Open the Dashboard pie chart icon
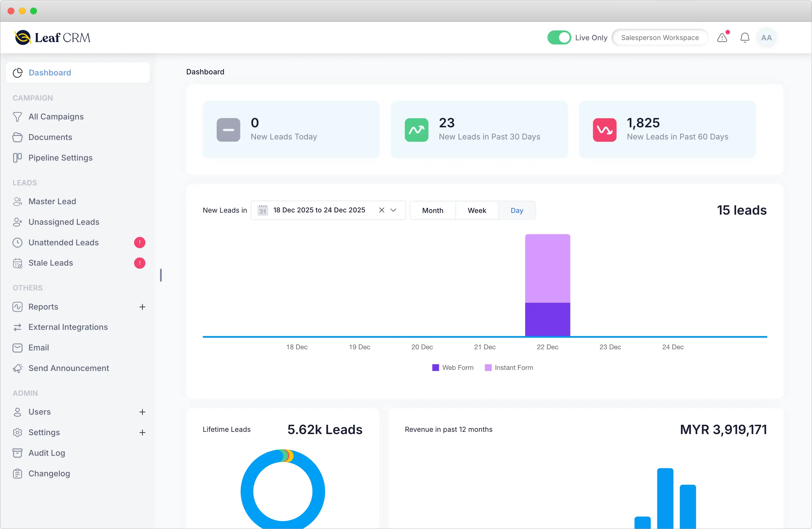 tap(18, 72)
